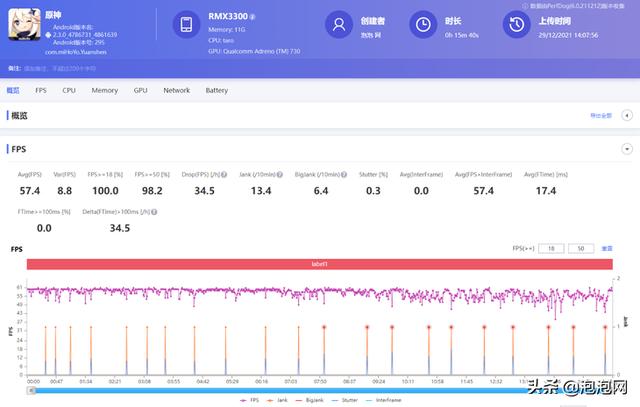Viewport: 640px width, 407px height.
Task: Toggle the BigJank series in chart legend
Action: pos(309,400)
